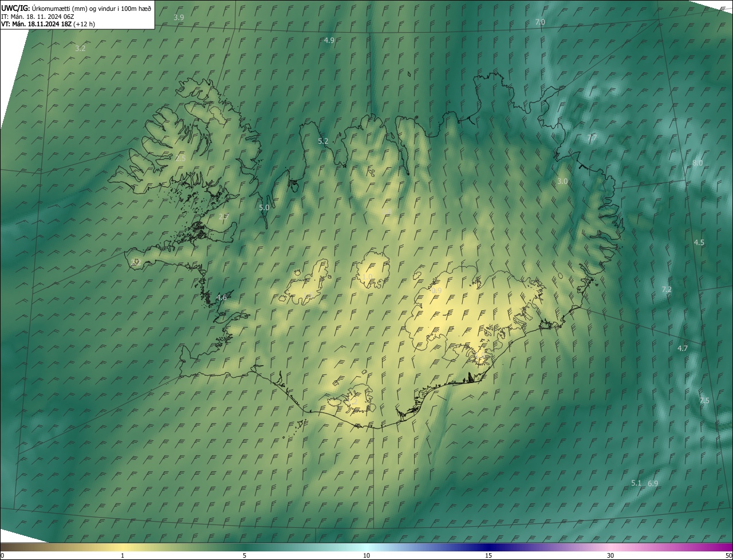The width and height of the screenshot is (733, 560).
Task: Click the title 'Úrkomumætti (mm) og vindur í 100m hæð'
Action: (92, 8)
